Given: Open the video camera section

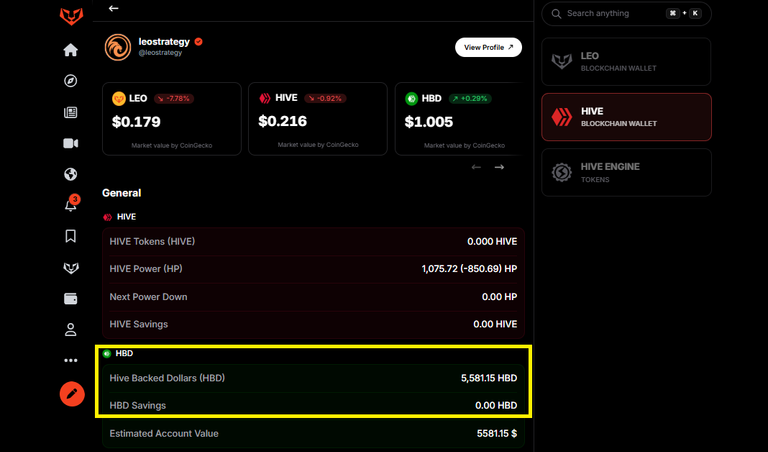Looking at the screenshot, I should tap(71, 143).
